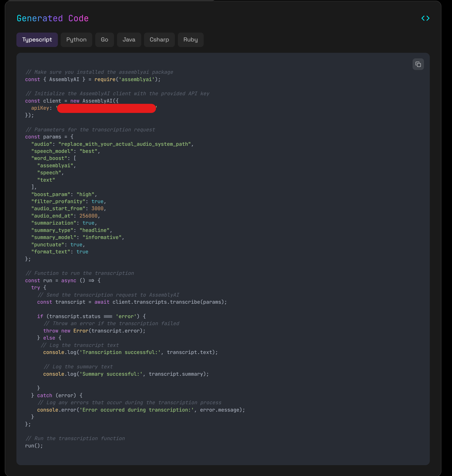This screenshot has height=476, width=452.
Task: View the Ruby code version
Action: coord(191,40)
